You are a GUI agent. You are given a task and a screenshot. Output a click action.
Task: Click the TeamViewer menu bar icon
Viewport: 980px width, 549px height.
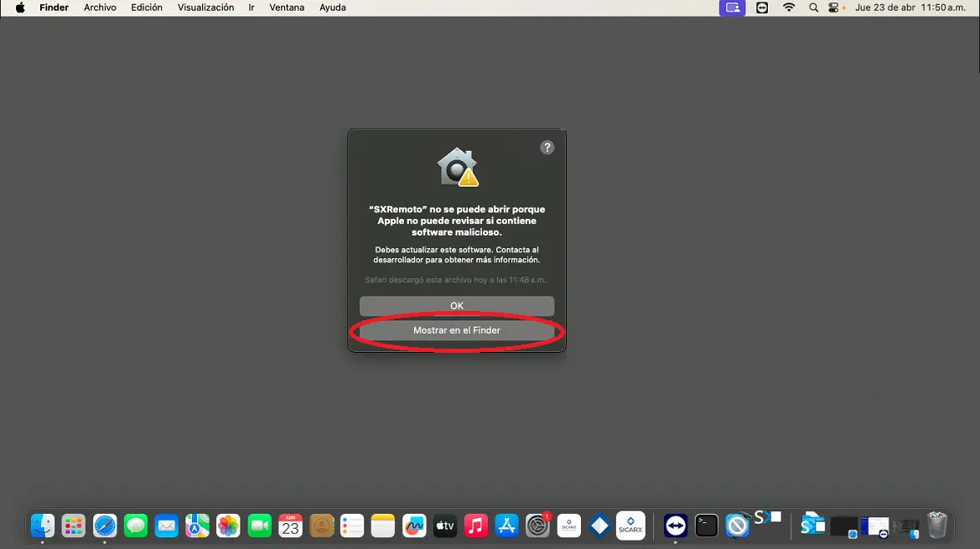click(762, 8)
